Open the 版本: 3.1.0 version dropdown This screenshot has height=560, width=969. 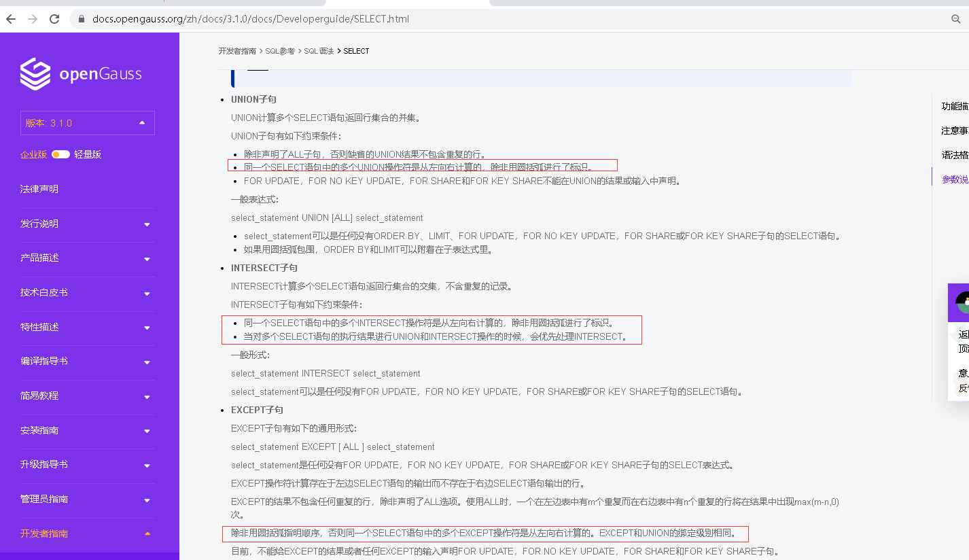[x=88, y=123]
